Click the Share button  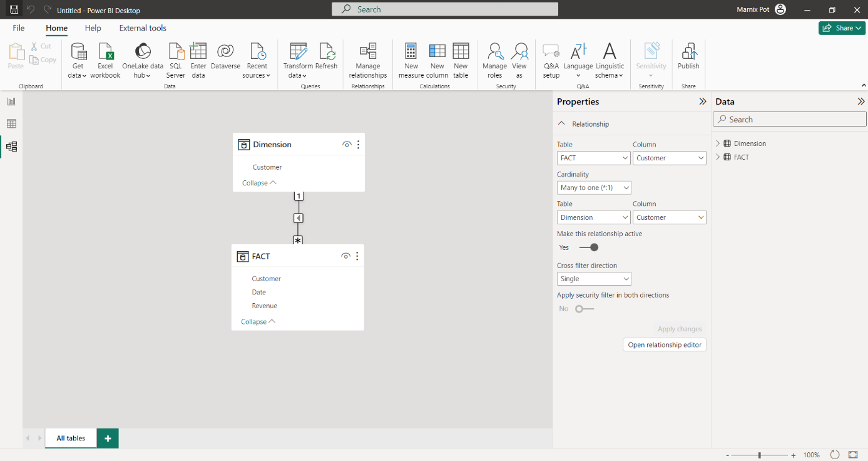point(841,28)
